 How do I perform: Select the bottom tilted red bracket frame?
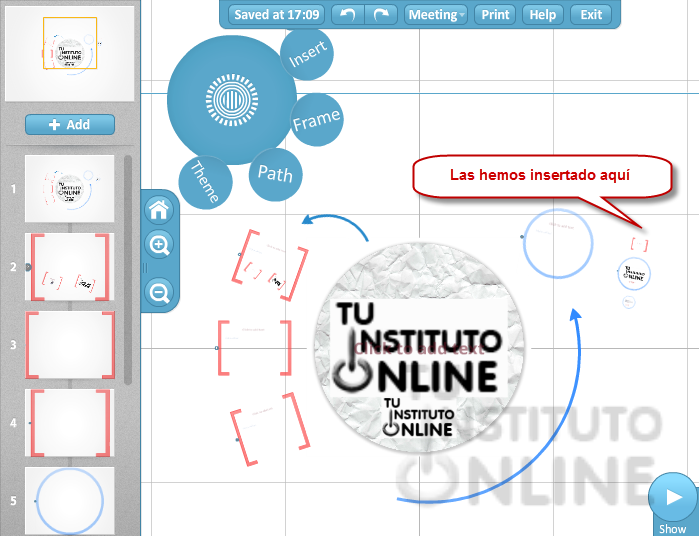(x=270, y=429)
